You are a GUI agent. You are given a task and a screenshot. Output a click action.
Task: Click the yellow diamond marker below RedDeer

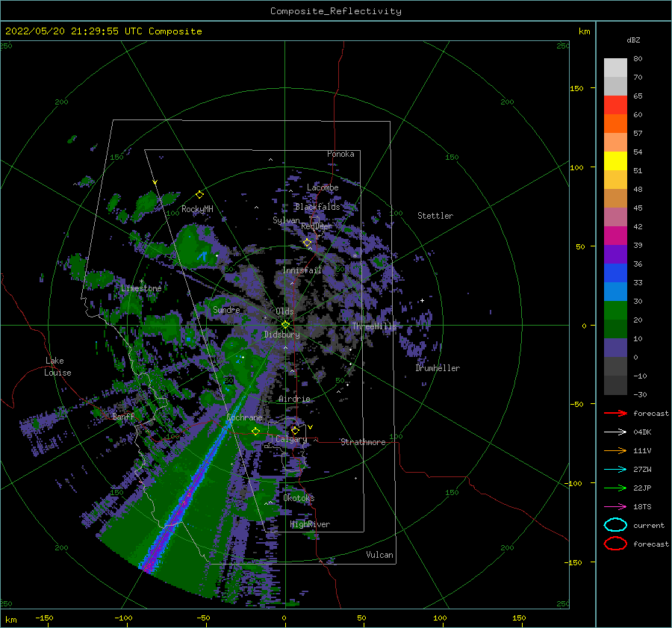tap(308, 243)
